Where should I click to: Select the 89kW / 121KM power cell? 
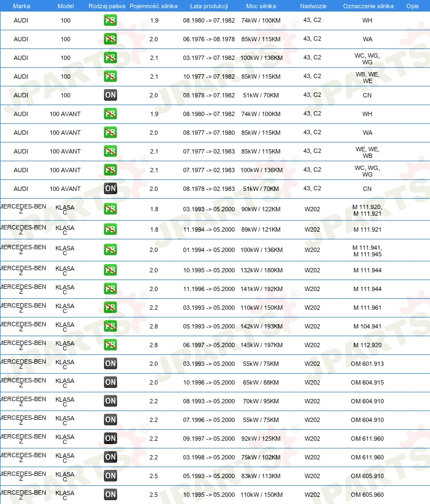261,229
